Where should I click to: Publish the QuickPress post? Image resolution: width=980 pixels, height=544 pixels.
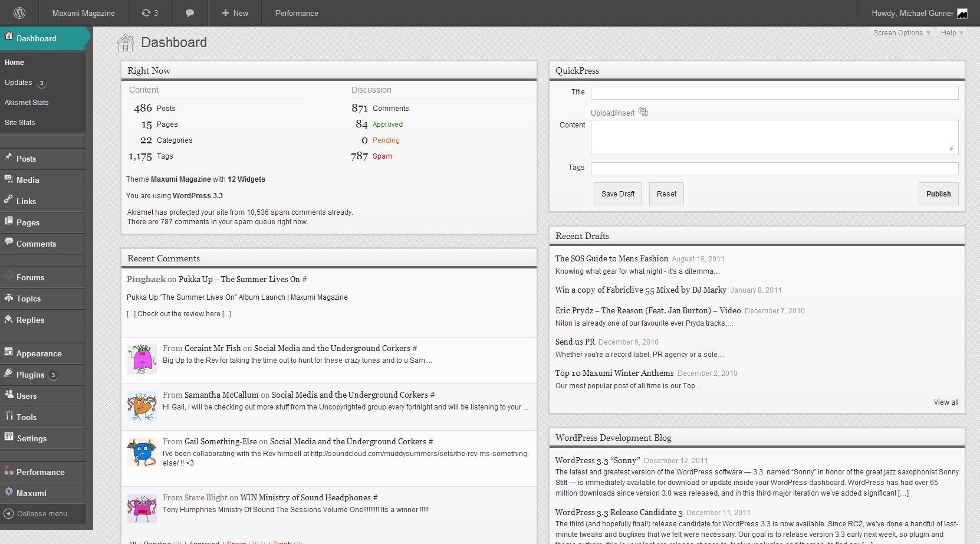tap(938, 194)
